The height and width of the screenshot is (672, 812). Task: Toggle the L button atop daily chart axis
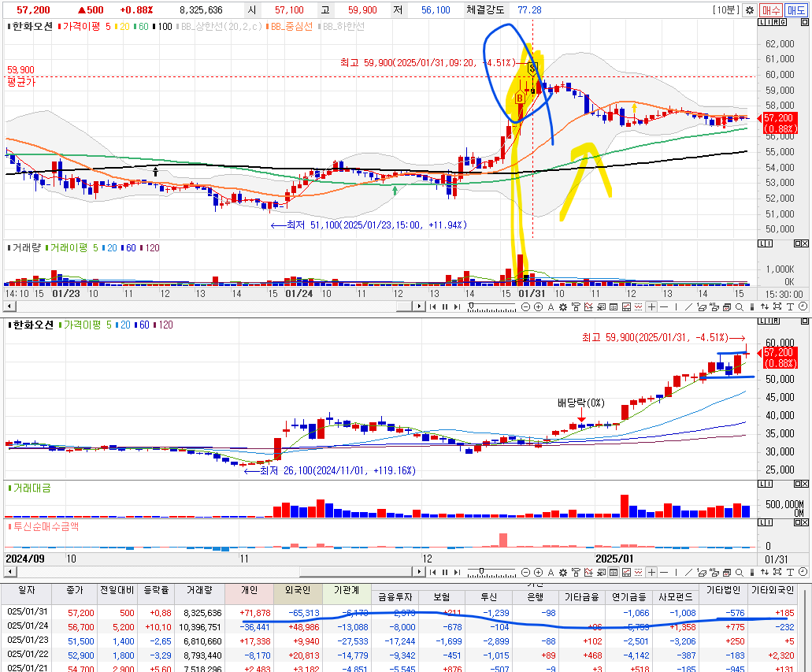point(762,321)
